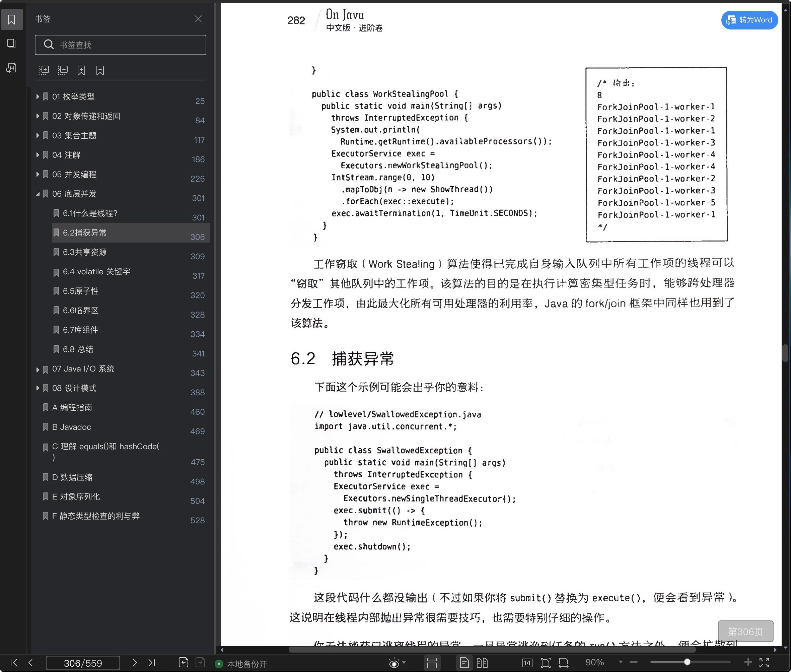Fit page width icon

tap(564, 663)
